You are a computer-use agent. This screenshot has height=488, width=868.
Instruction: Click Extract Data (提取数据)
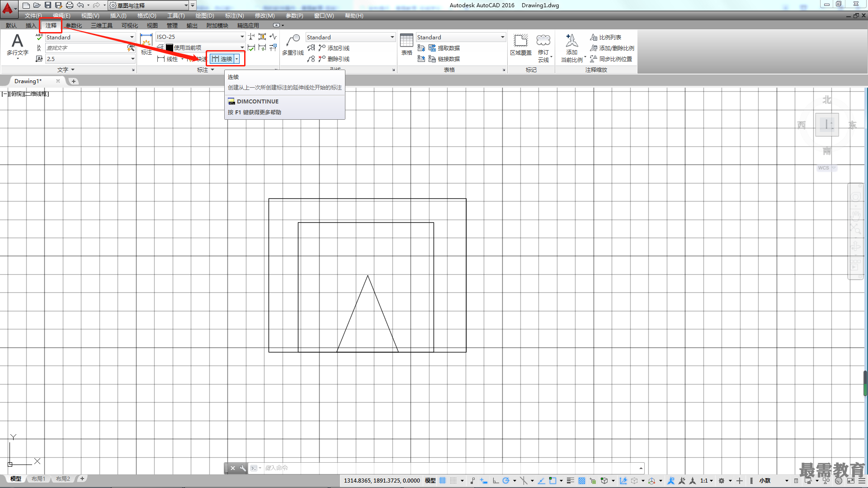tap(444, 48)
